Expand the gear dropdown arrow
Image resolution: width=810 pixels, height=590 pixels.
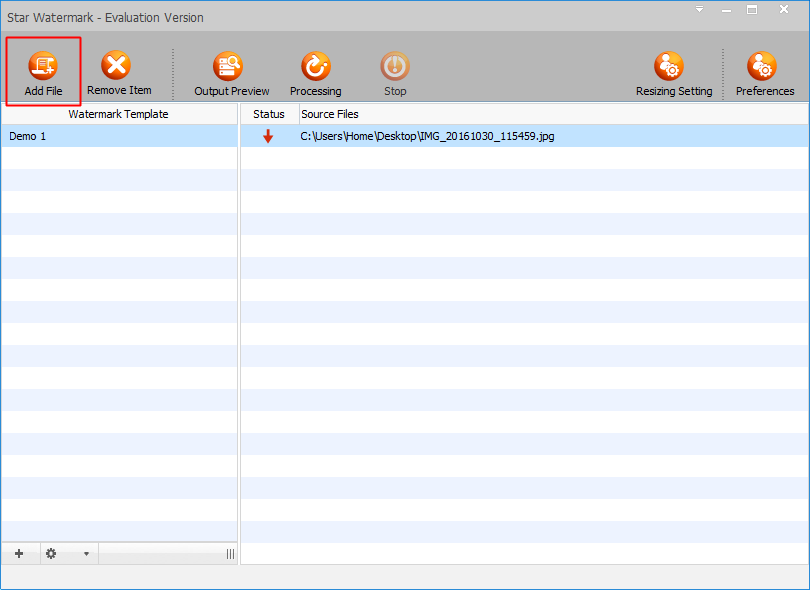pyautogui.click(x=86, y=554)
